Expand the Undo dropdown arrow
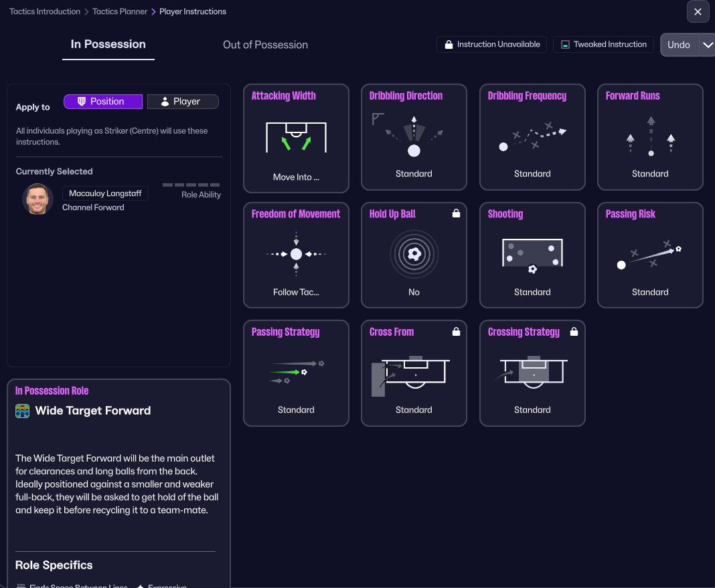This screenshot has height=588, width=715. [x=707, y=45]
